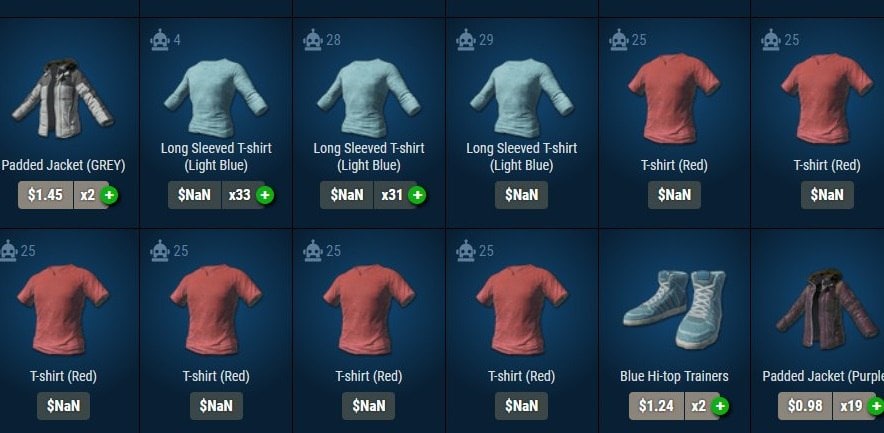This screenshot has width=884, height=433.
Task: Click the bot icon labeled 4
Action: [x=160, y=40]
